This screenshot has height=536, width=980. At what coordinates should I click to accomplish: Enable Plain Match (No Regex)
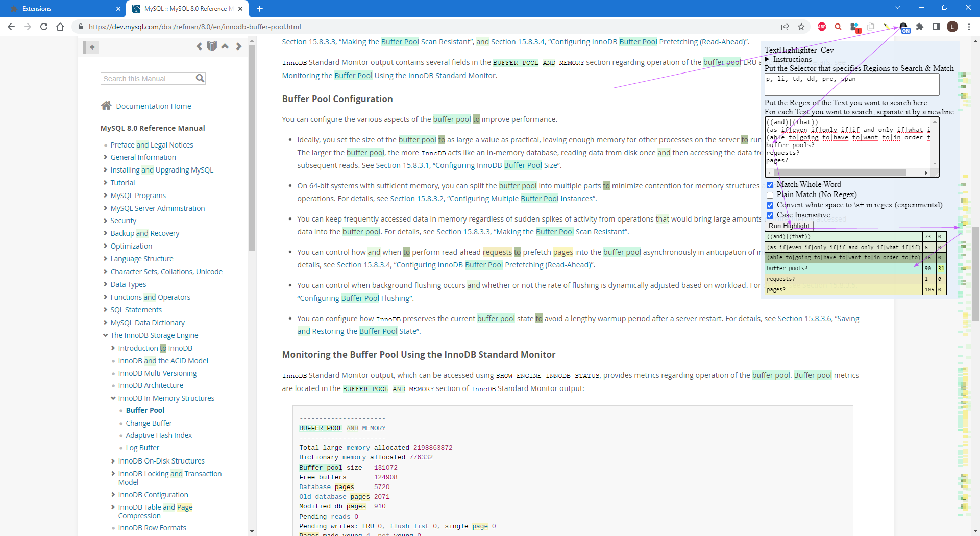tap(770, 195)
